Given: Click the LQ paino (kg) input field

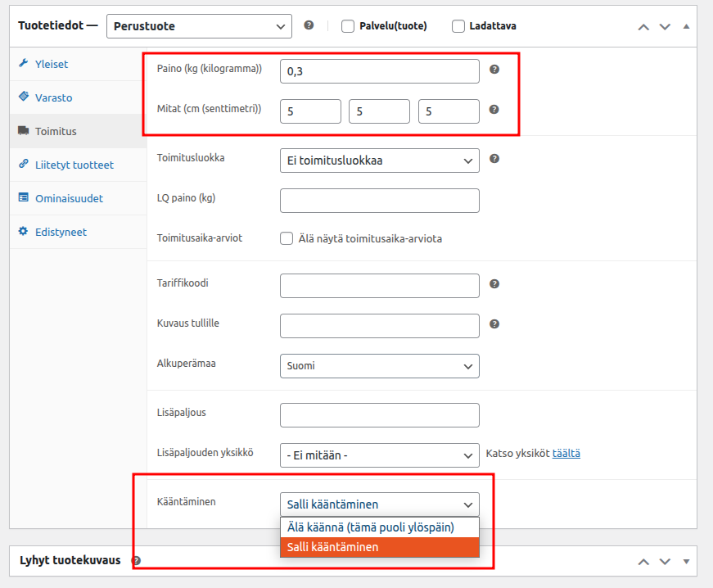Looking at the screenshot, I should click(x=379, y=201).
